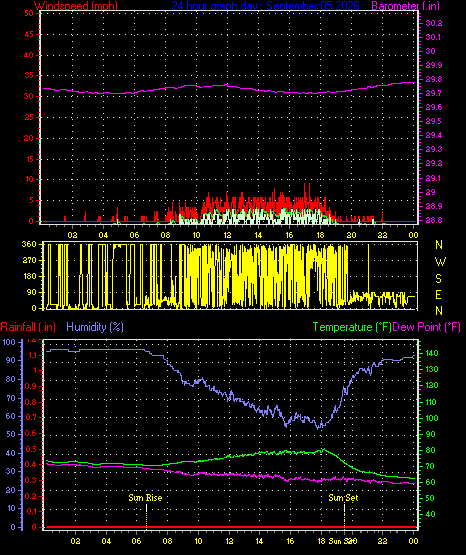Viewport: 466px width, 555px height.
Task: Select the '29.9' barometer axis label
Action: (434, 65)
